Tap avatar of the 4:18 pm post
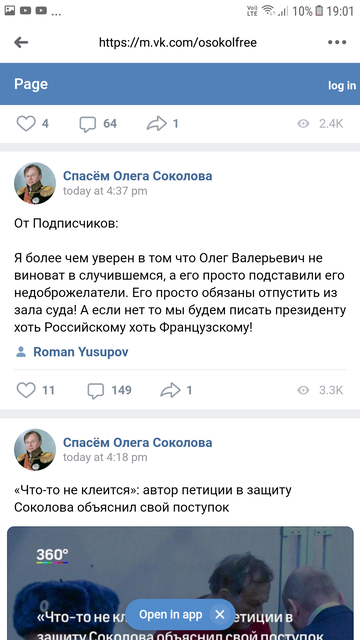 coord(35,449)
